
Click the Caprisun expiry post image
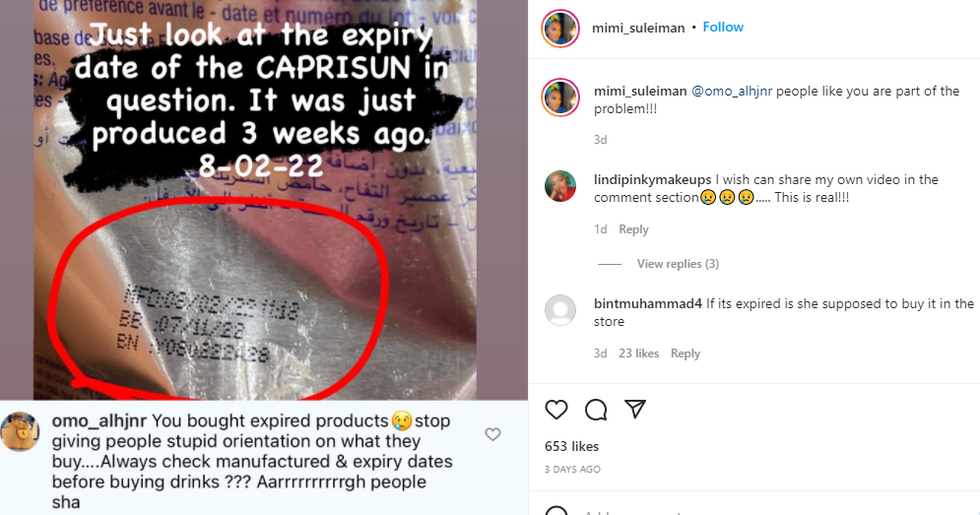coord(255,200)
